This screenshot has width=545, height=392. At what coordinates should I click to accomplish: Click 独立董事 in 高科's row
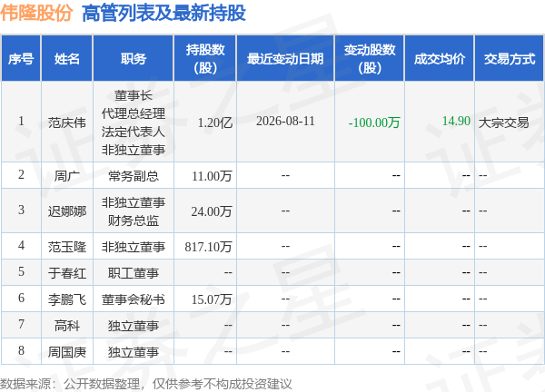134,326
